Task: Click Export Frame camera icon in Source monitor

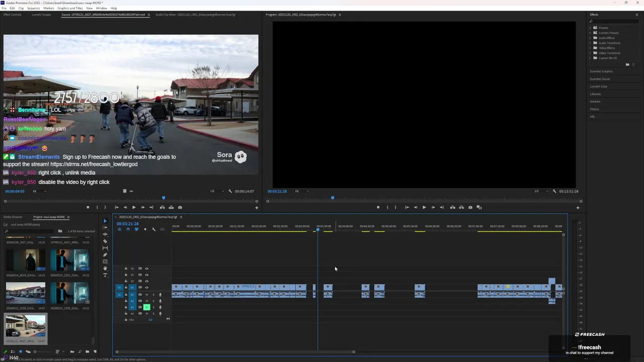Action: (x=180, y=207)
